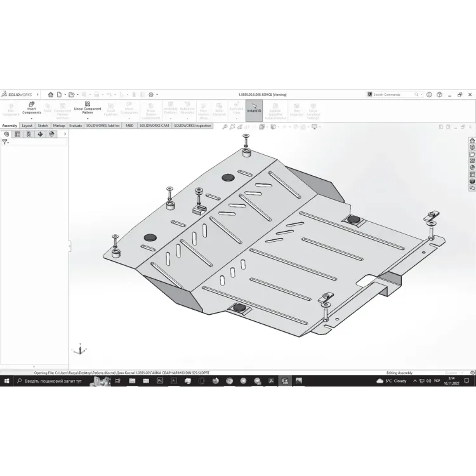Click the Home icon in the top toolbar
The width and height of the screenshot is (476, 476).
pos(51,95)
